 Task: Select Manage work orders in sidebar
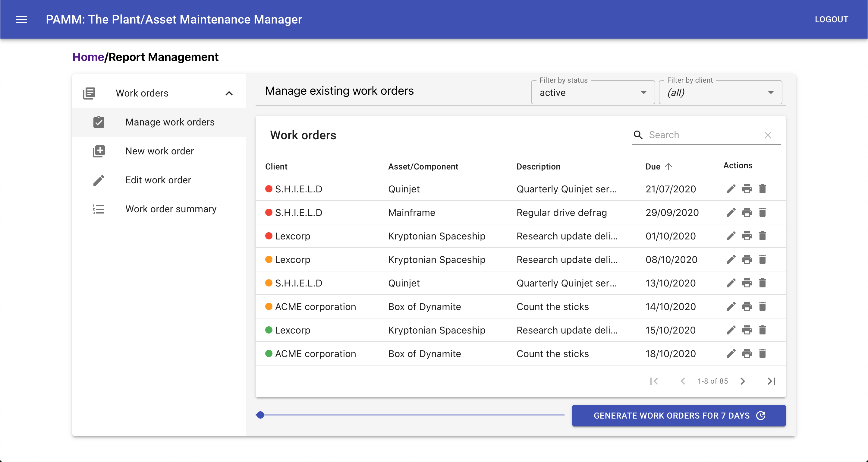[159, 122]
